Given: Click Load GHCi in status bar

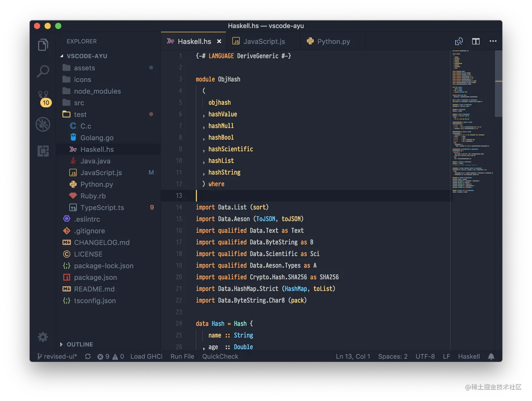Looking at the screenshot, I should (x=146, y=356).
